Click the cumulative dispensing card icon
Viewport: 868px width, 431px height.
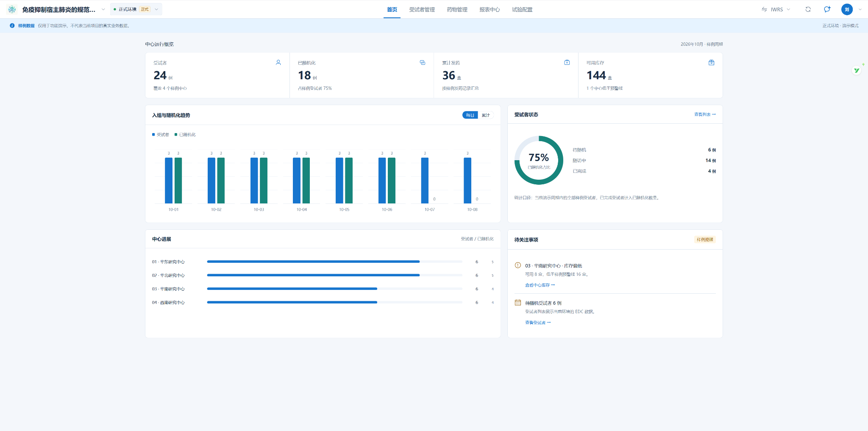[567, 62]
